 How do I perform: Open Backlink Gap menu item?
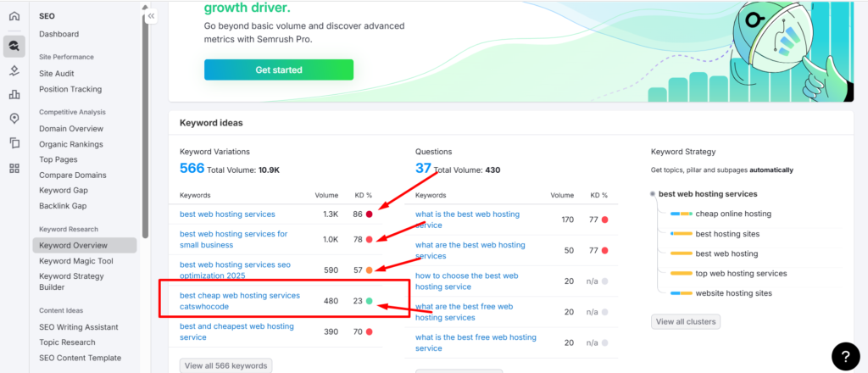coord(63,206)
